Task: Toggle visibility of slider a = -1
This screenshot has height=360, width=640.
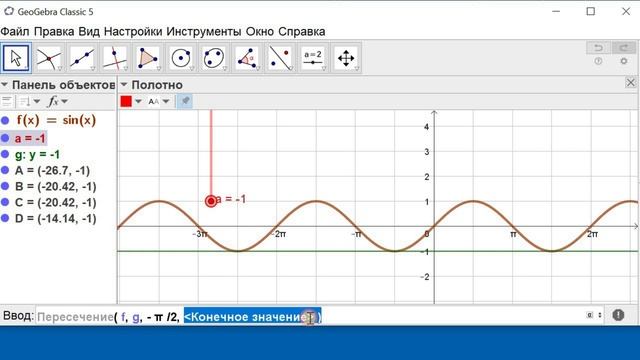Action: pyautogui.click(x=5, y=138)
